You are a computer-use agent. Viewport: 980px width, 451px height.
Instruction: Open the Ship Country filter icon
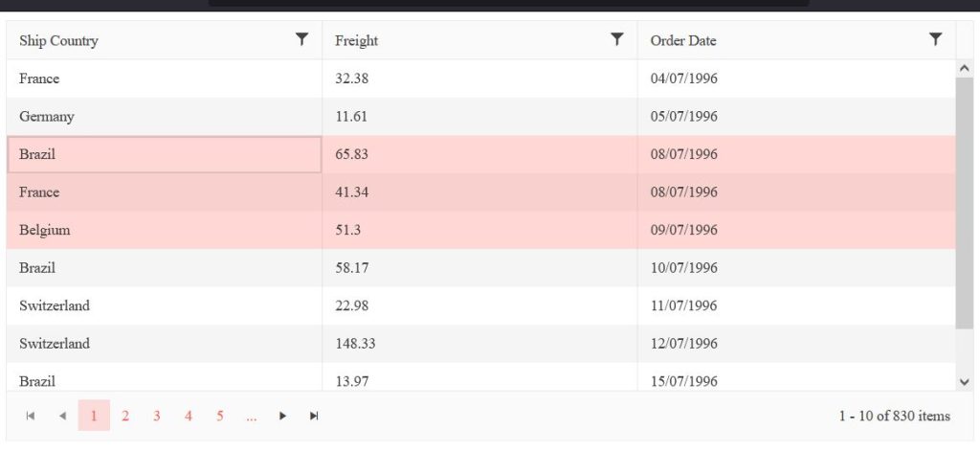coord(301,39)
